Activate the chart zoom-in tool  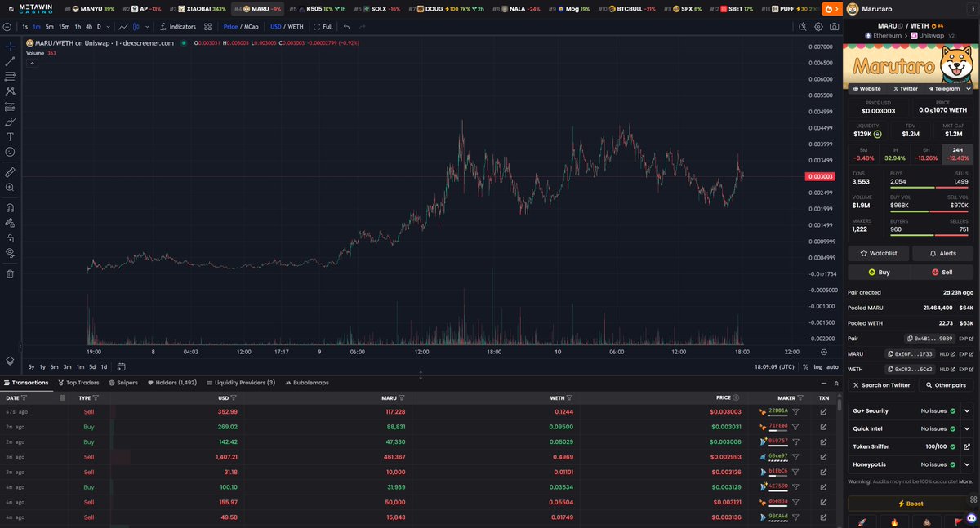point(10,188)
